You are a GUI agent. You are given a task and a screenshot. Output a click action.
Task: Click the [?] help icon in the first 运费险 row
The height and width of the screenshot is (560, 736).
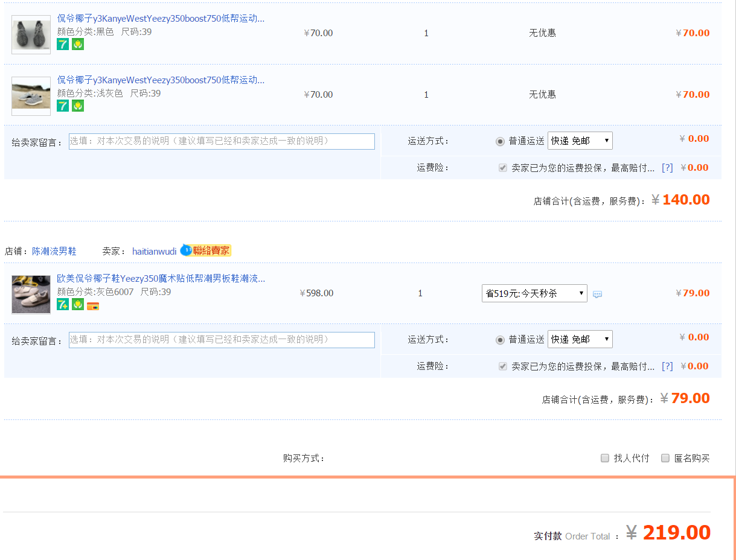[x=667, y=168]
